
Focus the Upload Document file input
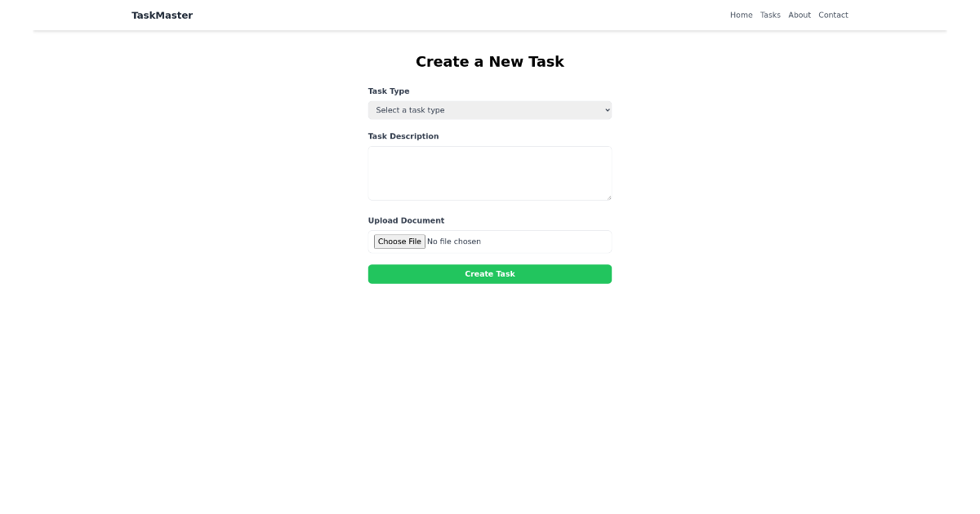(490, 241)
